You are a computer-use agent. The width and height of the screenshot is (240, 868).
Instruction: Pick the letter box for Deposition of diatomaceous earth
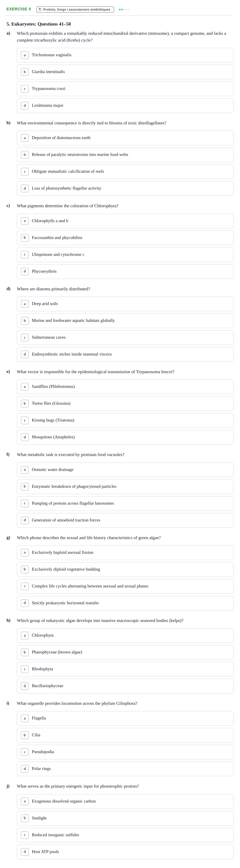click(x=25, y=138)
